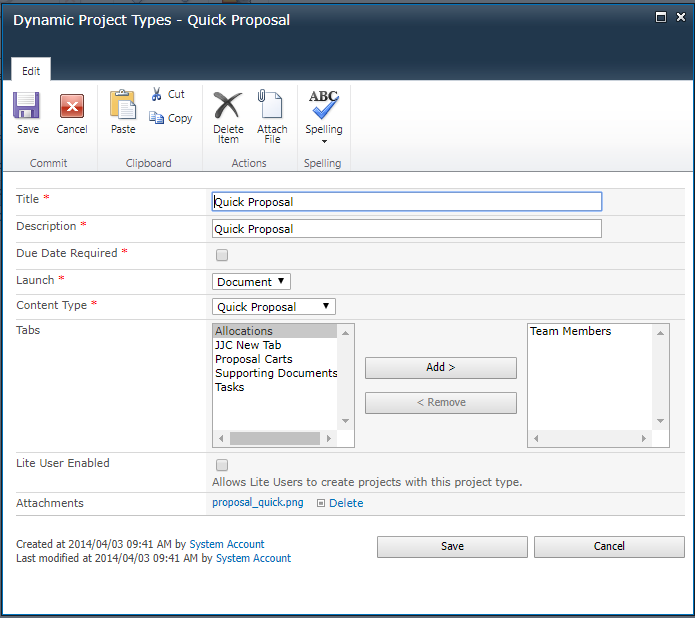Click the bottom Save button
The height and width of the screenshot is (618, 695).
click(453, 547)
